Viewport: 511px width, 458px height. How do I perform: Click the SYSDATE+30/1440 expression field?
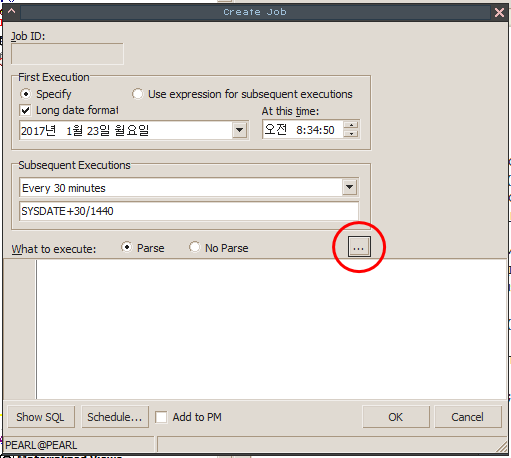coord(189,211)
